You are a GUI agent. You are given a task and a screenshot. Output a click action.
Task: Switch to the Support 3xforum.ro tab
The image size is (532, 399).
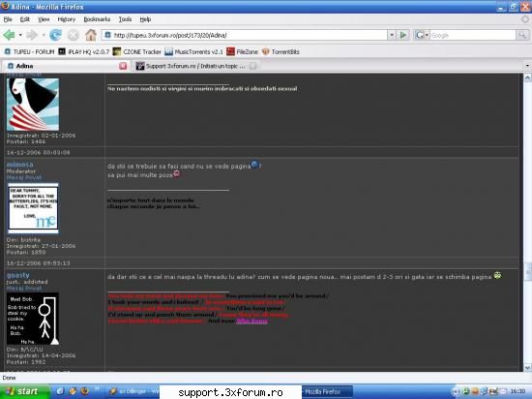pyautogui.click(x=195, y=66)
